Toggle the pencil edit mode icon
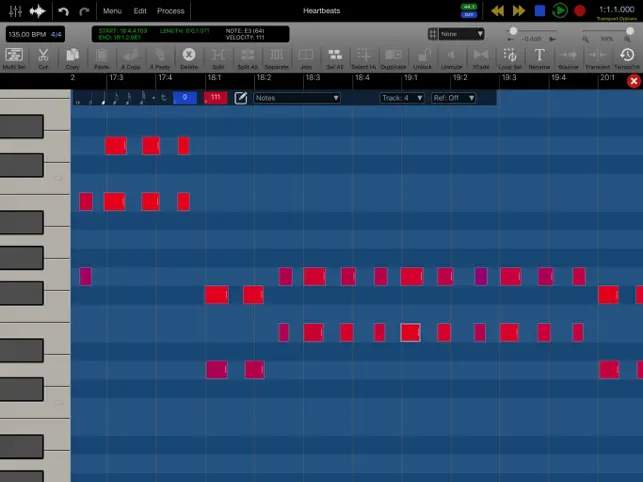Image resolution: width=643 pixels, height=482 pixels. tap(241, 98)
